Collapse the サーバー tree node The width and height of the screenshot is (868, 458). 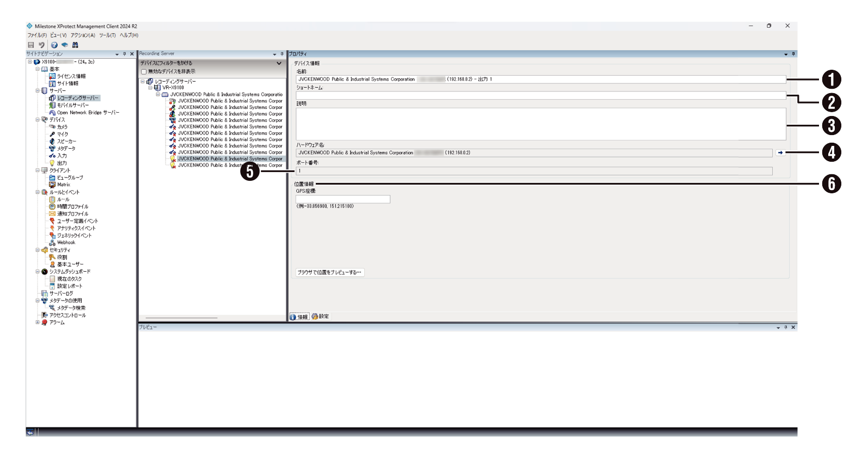tap(38, 91)
